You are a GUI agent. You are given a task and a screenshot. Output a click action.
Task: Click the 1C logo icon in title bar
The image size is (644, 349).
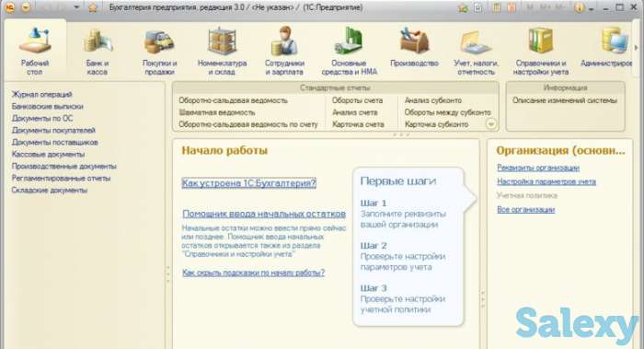(9, 7)
